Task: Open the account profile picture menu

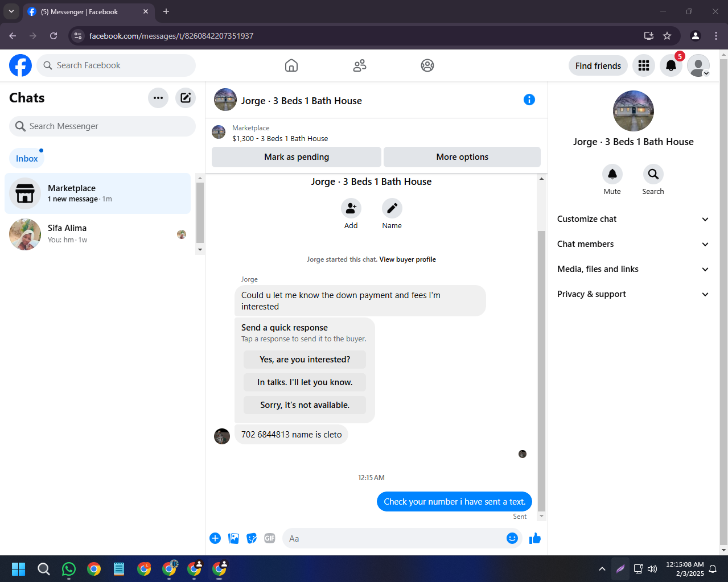Action: click(x=698, y=65)
